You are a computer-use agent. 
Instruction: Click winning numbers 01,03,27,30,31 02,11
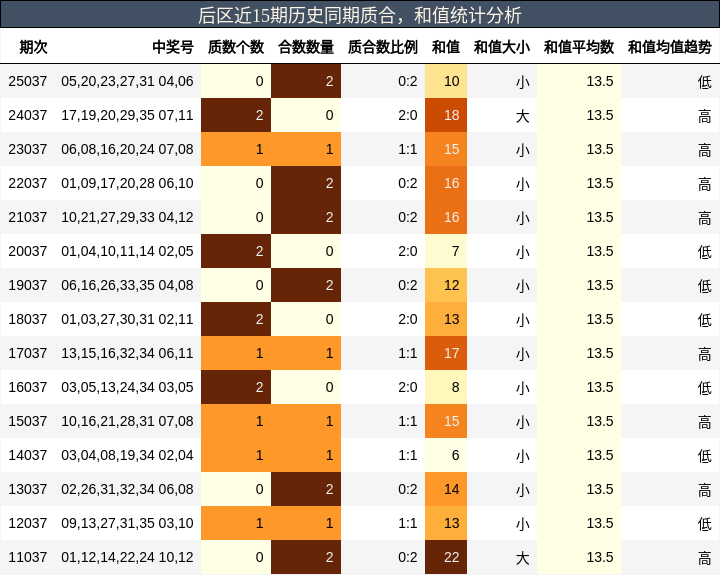[127, 319]
